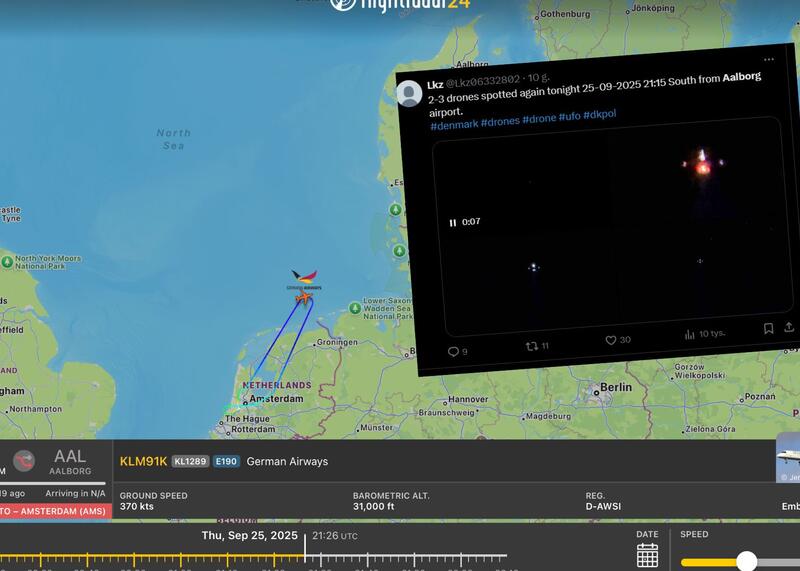The width and height of the screenshot is (800, 571).
Task: Click the Lower Saxon Wadden Sea park marker
Action: (x=355, y=308)
